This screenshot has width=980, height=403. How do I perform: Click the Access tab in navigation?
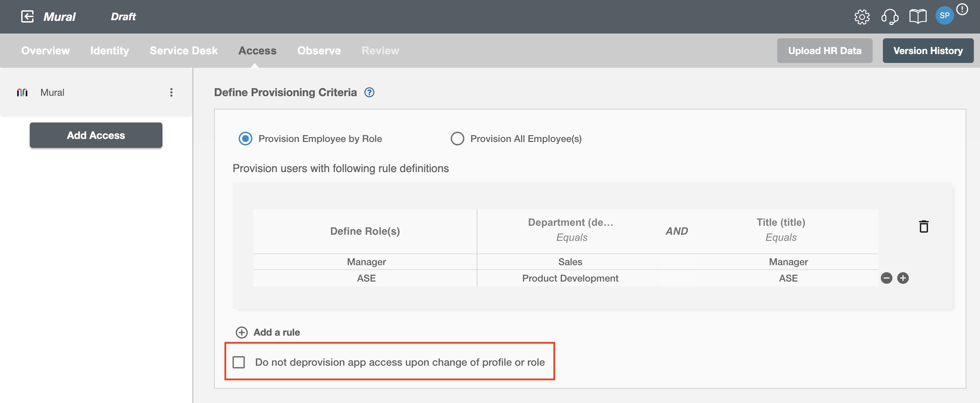click(257, 51)
